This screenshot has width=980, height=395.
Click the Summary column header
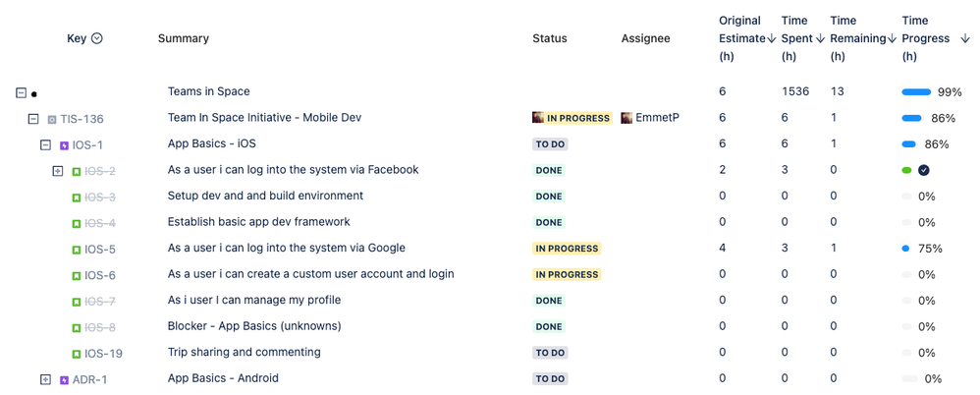click(184, 39)
